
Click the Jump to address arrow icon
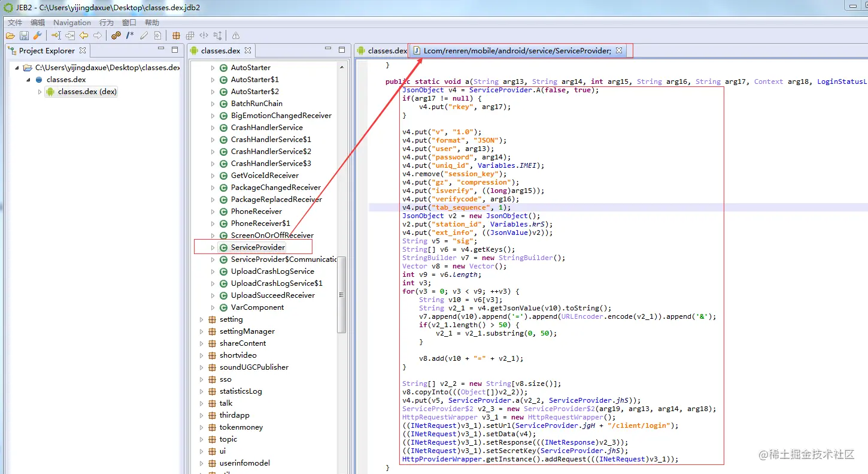click(56, 36)
